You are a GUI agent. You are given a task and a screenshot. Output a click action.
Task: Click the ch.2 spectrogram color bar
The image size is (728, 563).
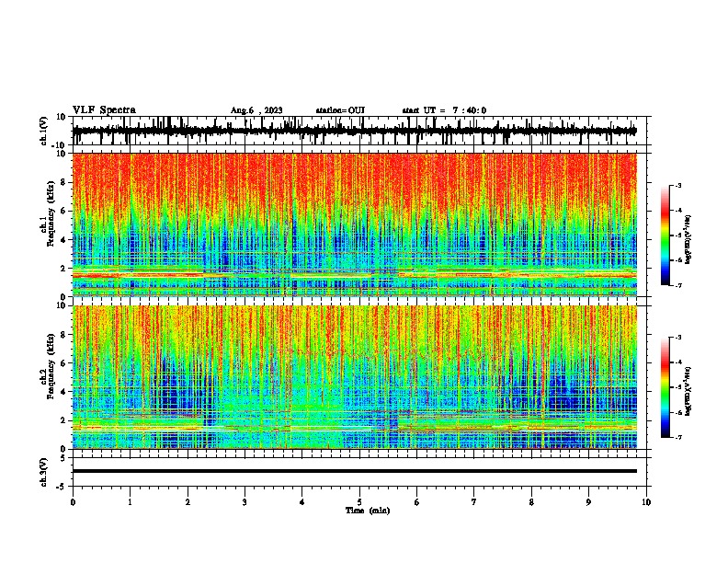[665, 387]
